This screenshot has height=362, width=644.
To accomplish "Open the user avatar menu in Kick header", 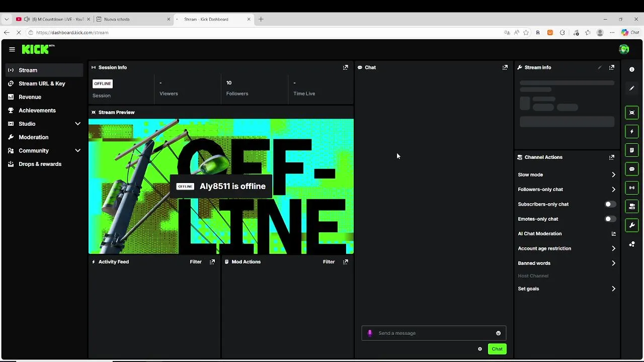I will click(624, 49).
